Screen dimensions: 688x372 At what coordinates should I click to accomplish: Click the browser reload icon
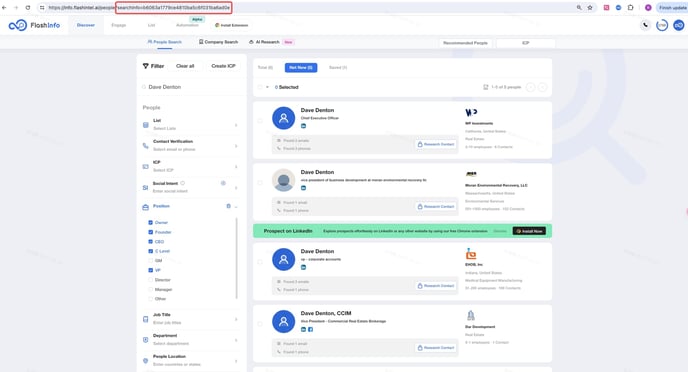(x=28, y=7)
